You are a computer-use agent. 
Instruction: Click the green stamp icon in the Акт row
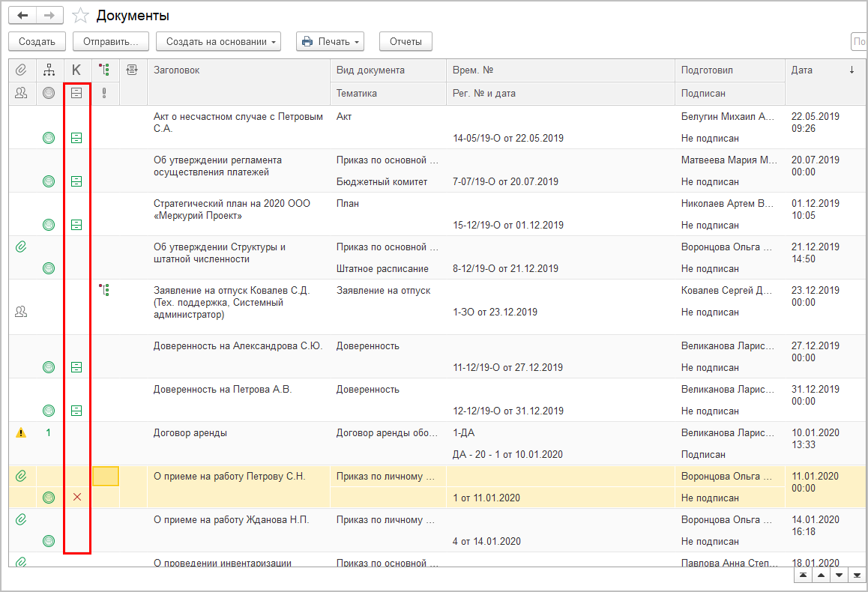click(x=49, y=137)
